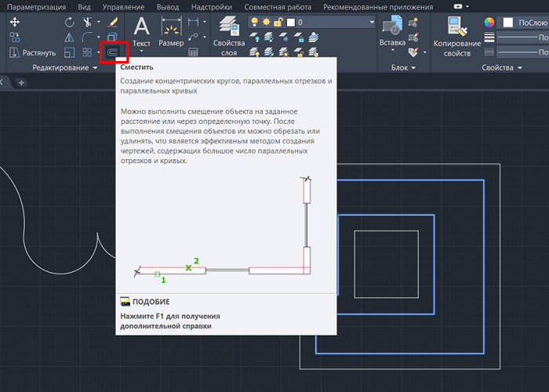Open the Вид ribbon tab
Screen dimensions: 549x392
point(84,7)
